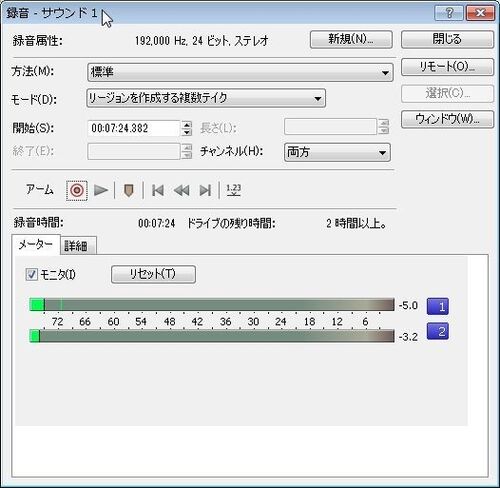Click the 開始 time input field

coord(133,128)
